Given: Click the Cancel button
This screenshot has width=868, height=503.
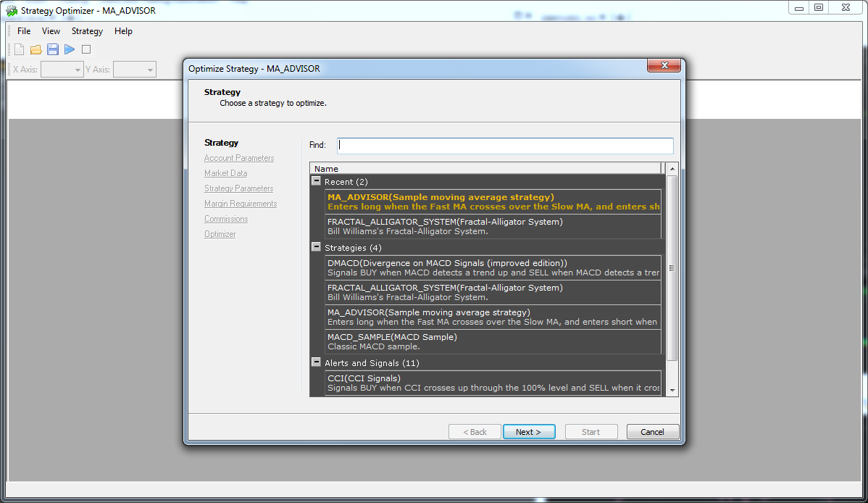Looking at the screenshot, I should coord(652,432).
